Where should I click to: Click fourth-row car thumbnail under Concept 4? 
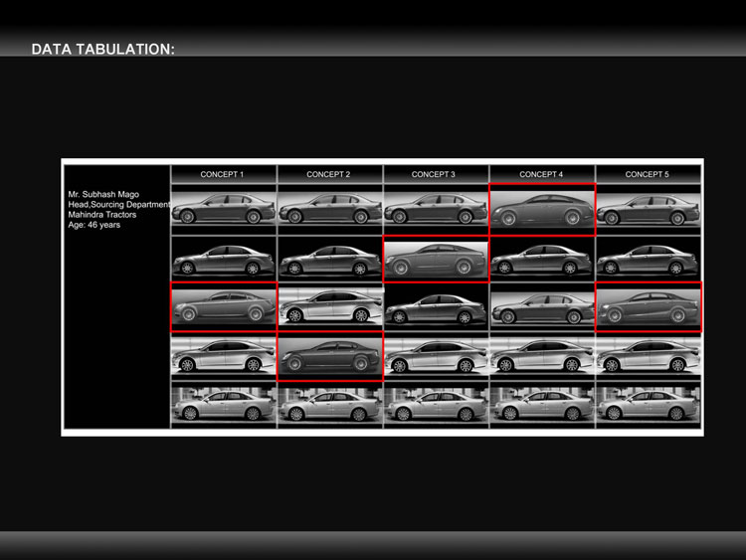pos(542,356)
